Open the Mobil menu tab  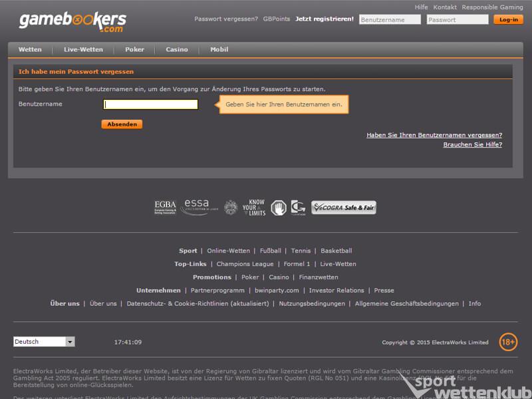click(219, 49)
